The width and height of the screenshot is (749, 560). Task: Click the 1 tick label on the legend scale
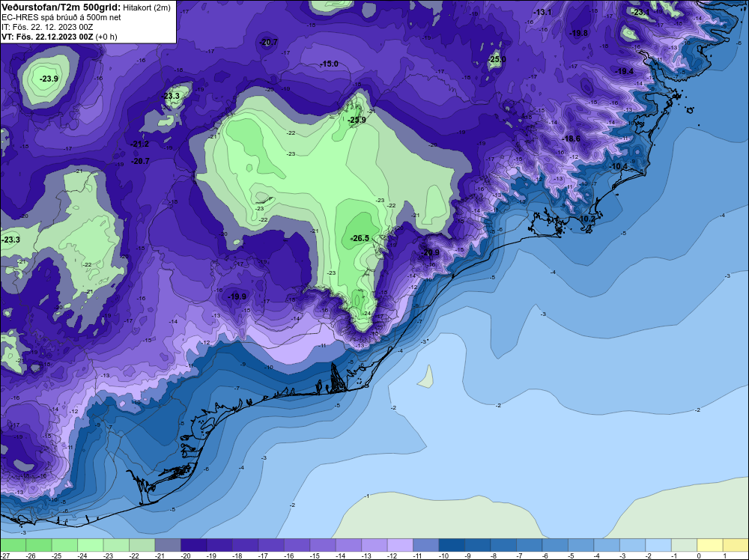tap(724, 556)
